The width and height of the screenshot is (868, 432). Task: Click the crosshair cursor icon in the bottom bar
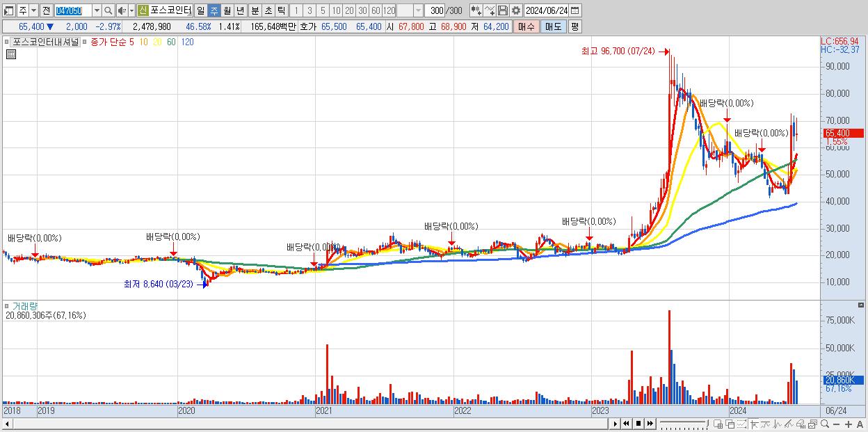point(754,424)
